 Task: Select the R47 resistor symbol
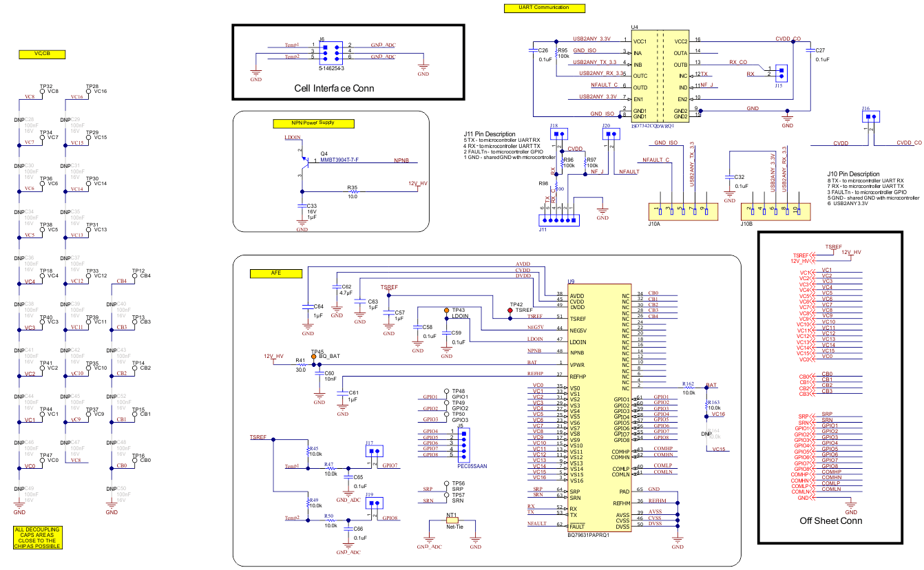coord(331,469)
